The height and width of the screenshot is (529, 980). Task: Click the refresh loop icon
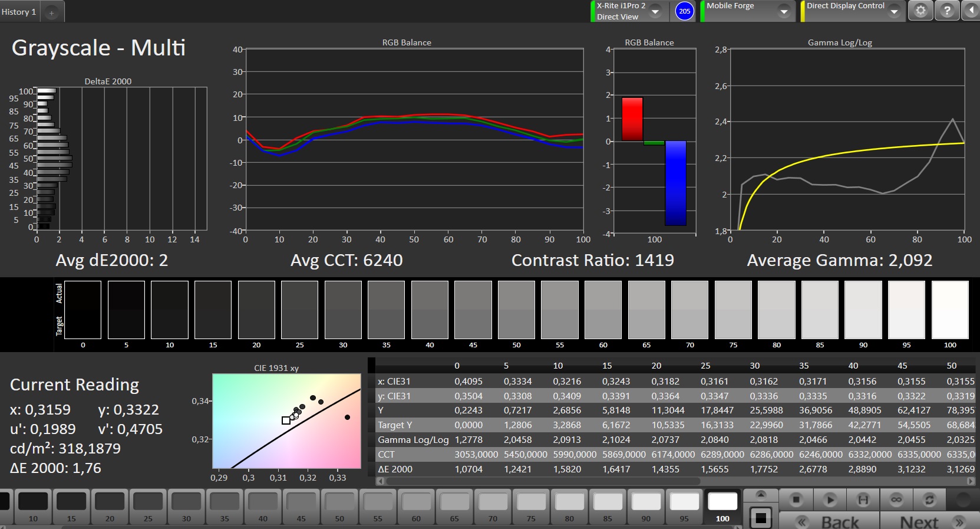point(929,500)
